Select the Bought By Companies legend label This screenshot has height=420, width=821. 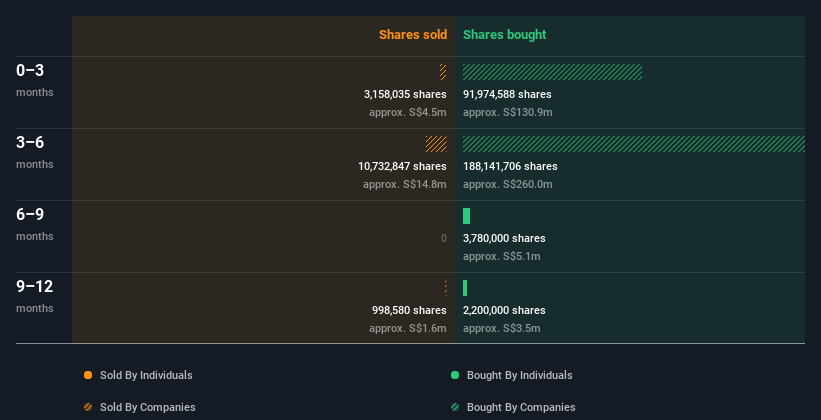521,407
